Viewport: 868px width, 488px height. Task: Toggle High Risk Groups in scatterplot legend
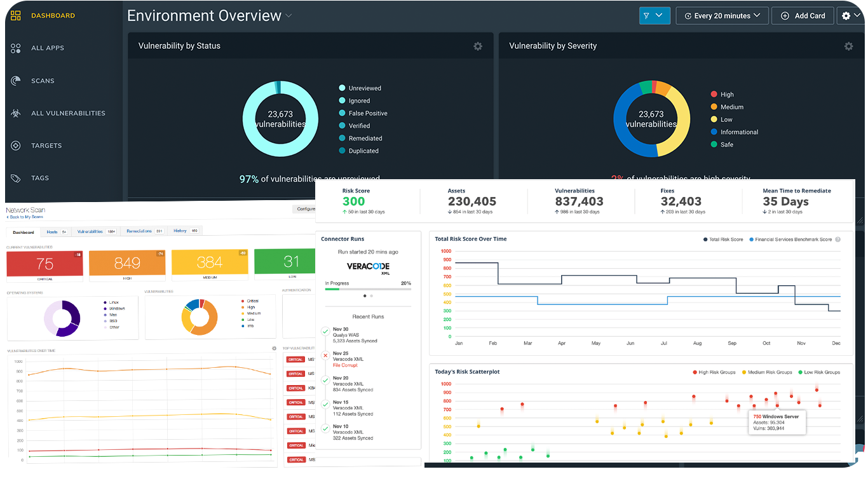(715, 372)
